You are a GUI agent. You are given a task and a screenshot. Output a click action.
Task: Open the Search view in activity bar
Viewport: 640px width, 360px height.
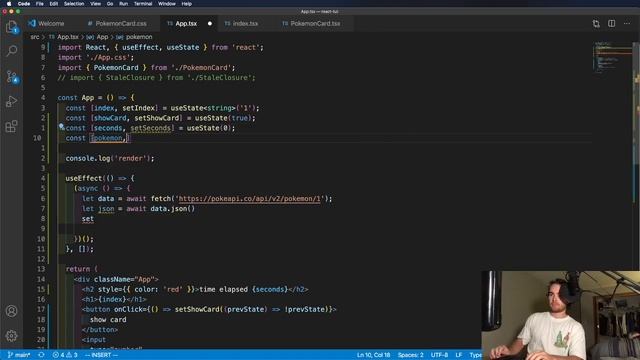pos(11,51)
